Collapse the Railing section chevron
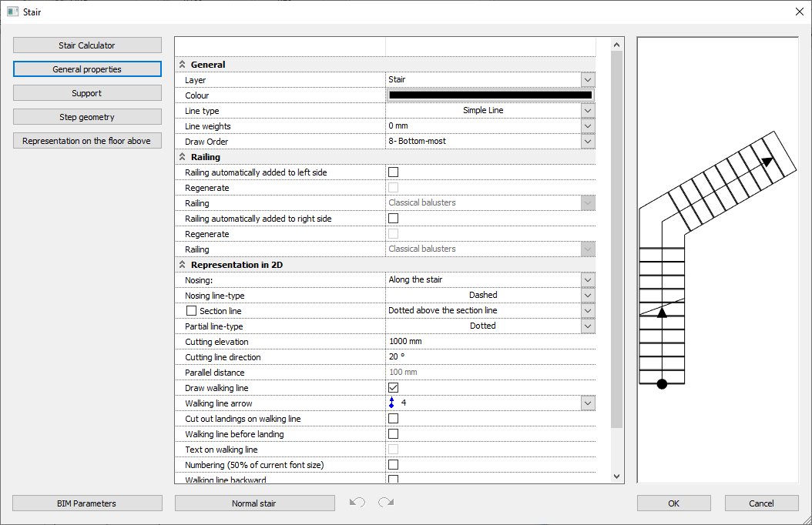The width and height of the screenshot is (812, 525). (x=183, y=157)
